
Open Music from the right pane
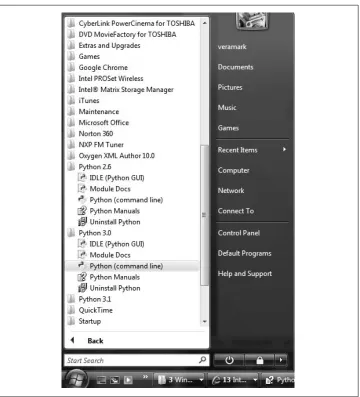click(x=227, y=108)
